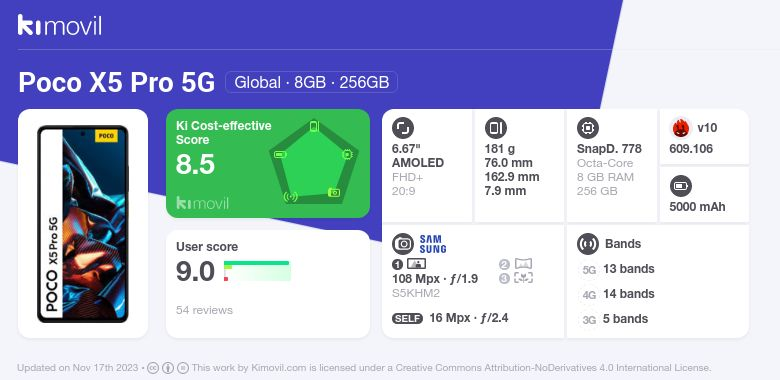Click the camera icon beside Samsung logo

(403, 244)
